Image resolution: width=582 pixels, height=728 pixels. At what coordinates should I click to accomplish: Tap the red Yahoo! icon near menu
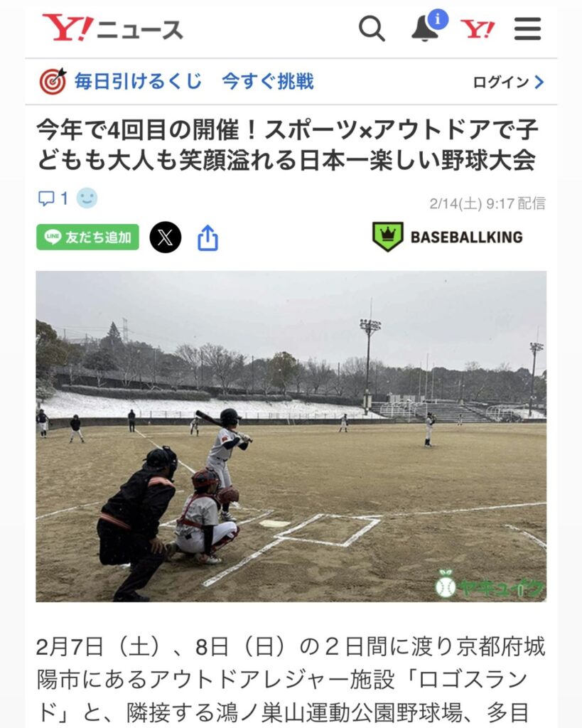point(478,29)
